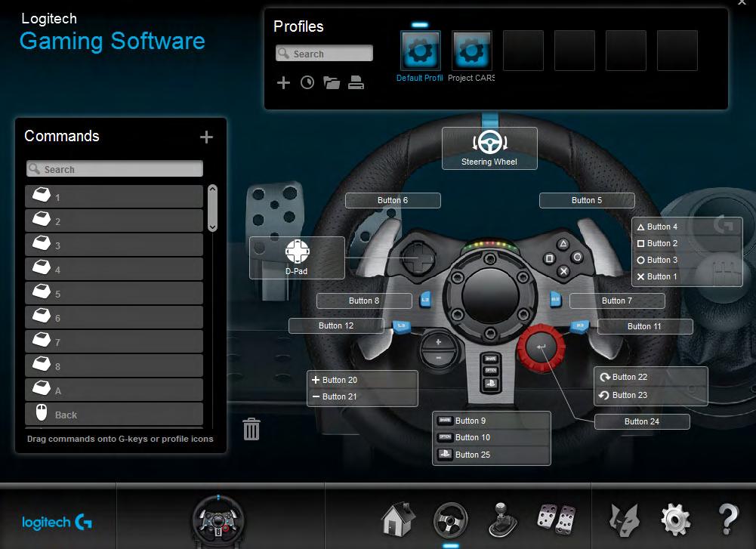Open the Home page icon
The image size is (756, 549).
[398, 520]
